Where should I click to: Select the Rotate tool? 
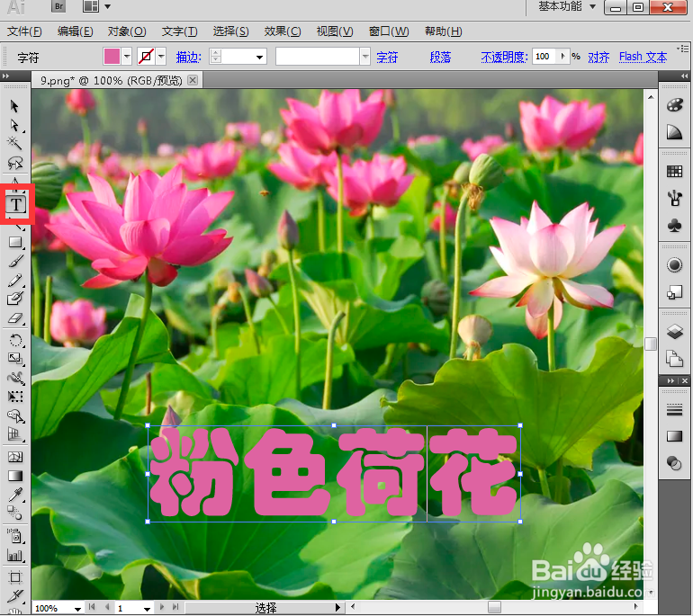(x=15, y=340)
